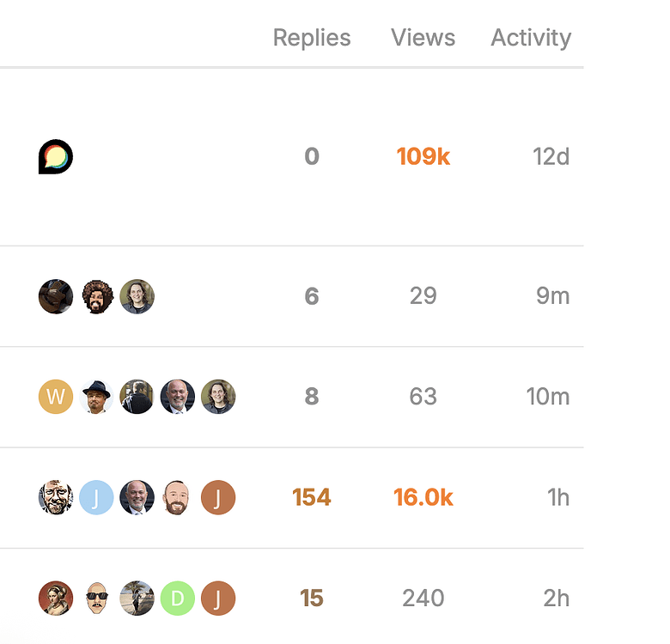
Task: Click the 1h activity timestamp
Action: tap(558, 497)
